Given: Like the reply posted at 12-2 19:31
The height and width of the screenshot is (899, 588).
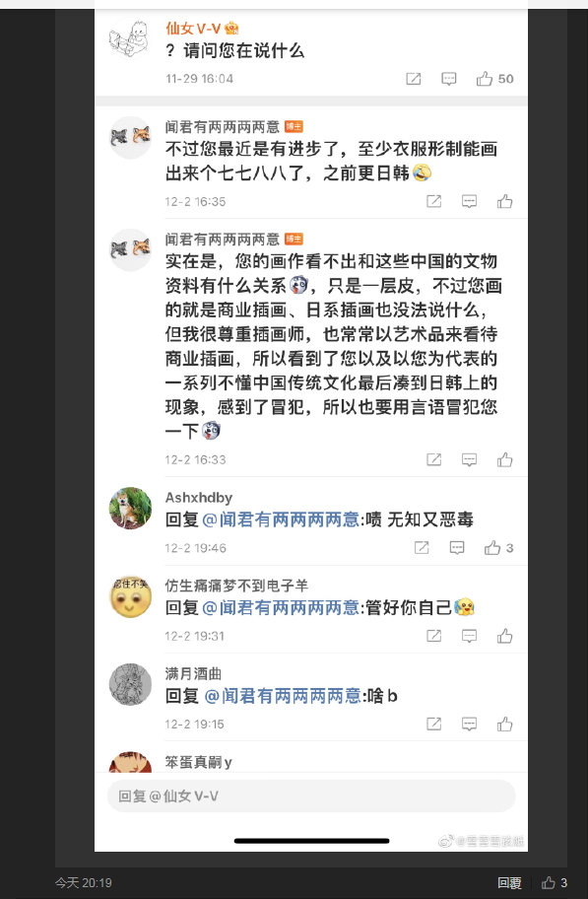Looking at the screenshot, I should tap(505, 636).
